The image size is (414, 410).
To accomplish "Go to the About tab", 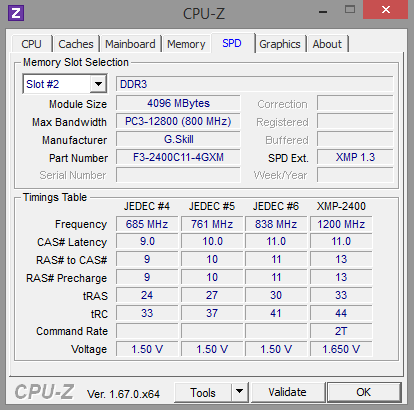I will (x=327, y=44).
